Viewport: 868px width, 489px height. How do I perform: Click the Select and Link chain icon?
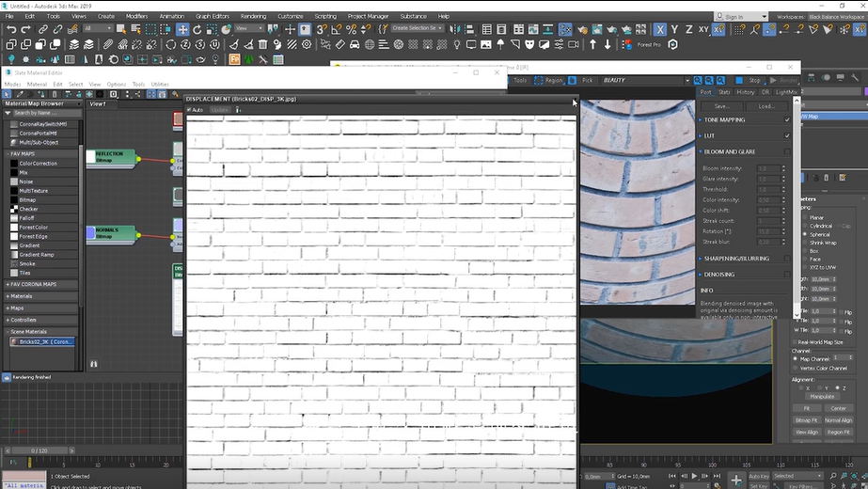[42, 29]
